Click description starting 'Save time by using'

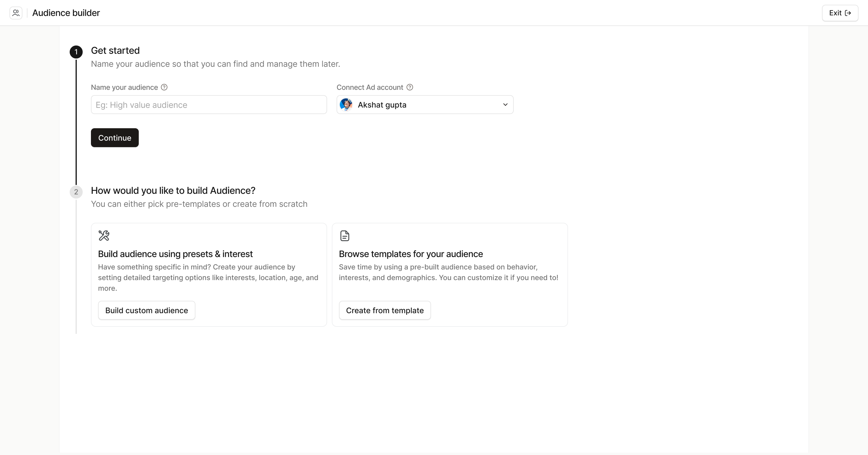coord(448,272)
